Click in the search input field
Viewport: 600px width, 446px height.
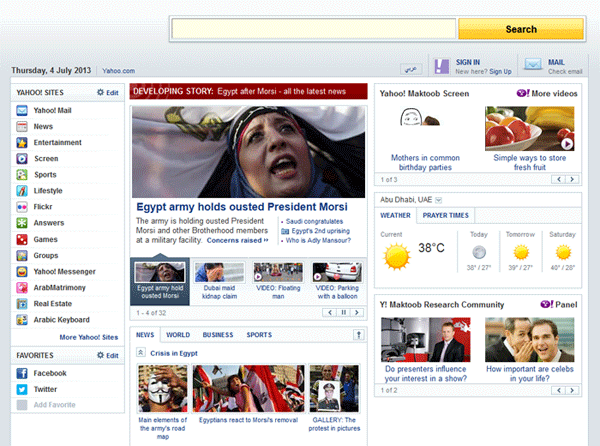coord(314,29)
